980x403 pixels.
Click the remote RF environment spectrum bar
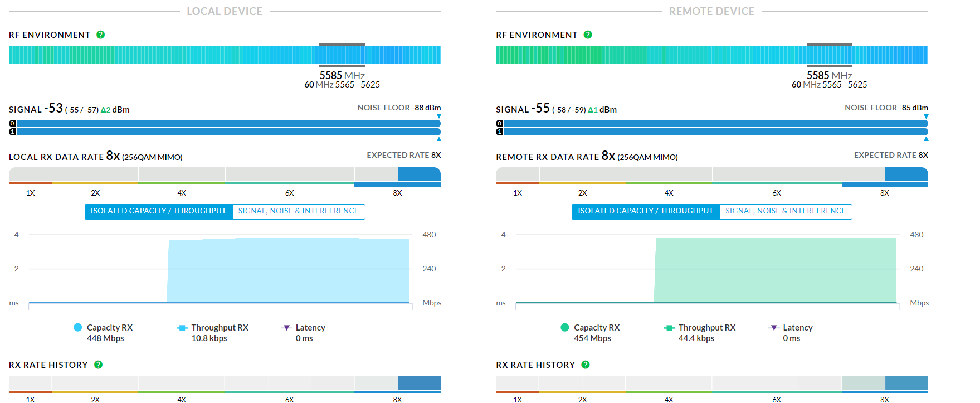tap(712, 55)
